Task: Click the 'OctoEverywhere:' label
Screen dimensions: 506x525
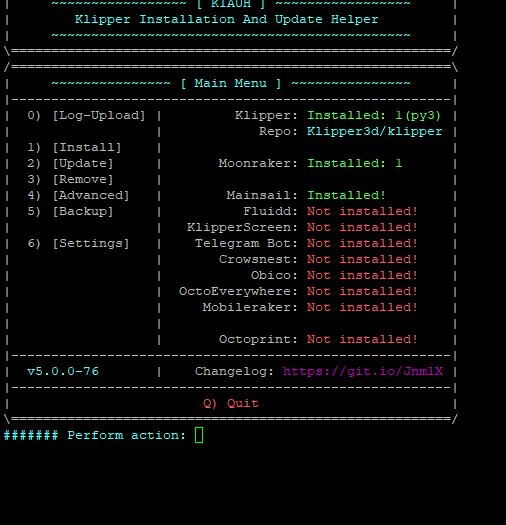Action: coord(238,292)
